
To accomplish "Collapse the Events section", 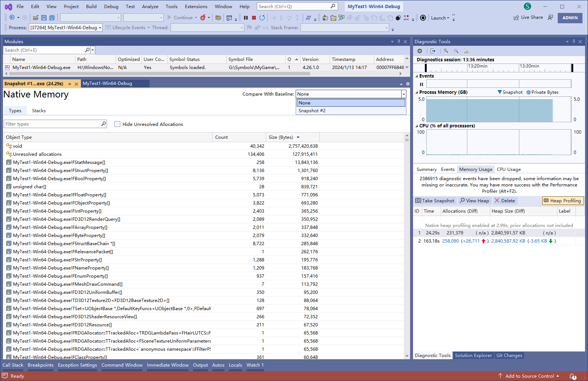I will pos(417,76).
